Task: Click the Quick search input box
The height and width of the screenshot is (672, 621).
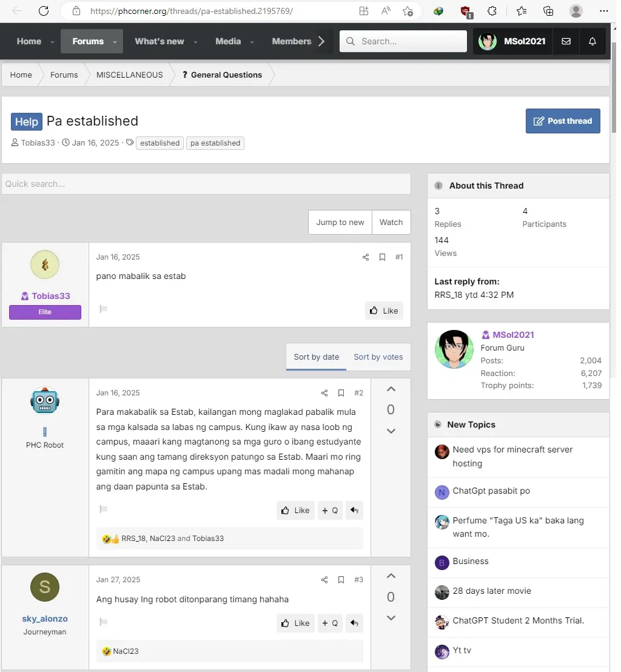Action: (x=206, y=184)
